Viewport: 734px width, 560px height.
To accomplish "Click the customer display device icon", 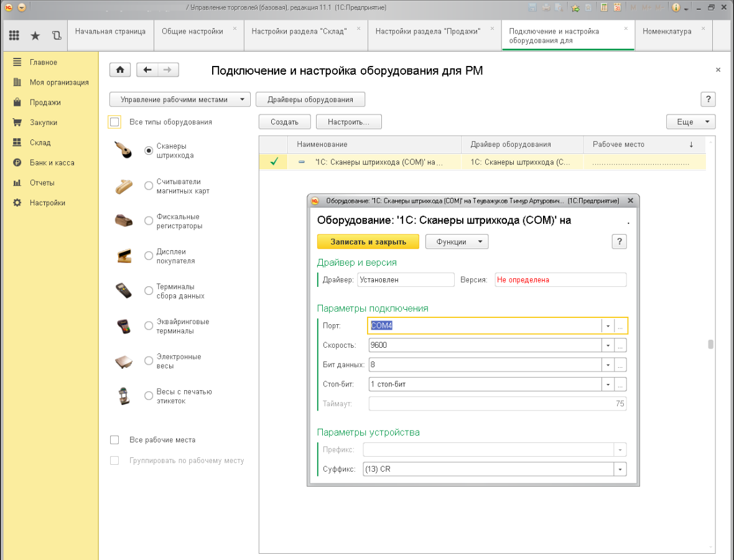I will click(124, 256).
